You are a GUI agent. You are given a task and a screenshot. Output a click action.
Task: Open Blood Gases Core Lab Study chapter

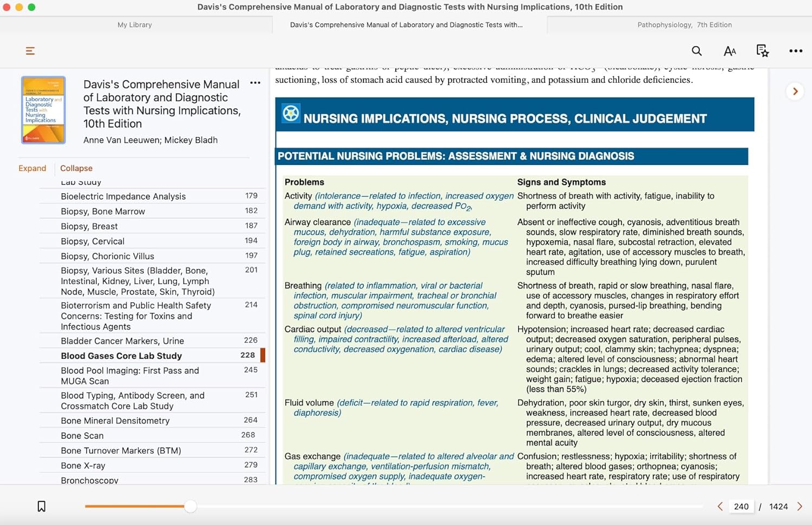tap(121, 356)
